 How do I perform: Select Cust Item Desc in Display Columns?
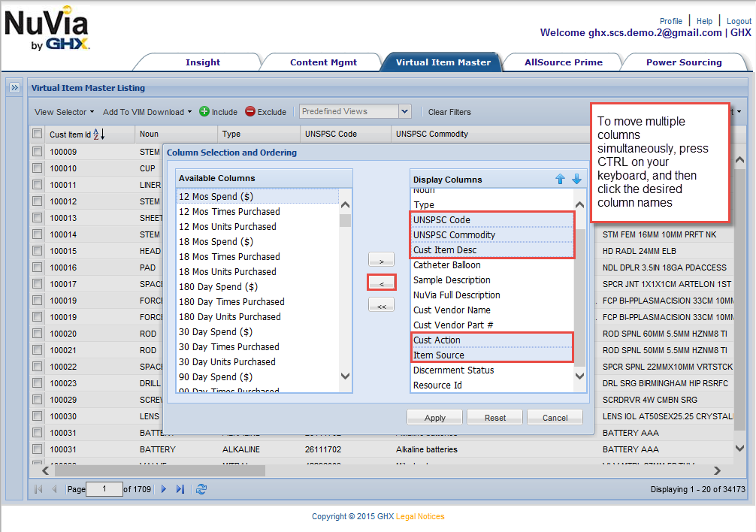coord(492,250)
